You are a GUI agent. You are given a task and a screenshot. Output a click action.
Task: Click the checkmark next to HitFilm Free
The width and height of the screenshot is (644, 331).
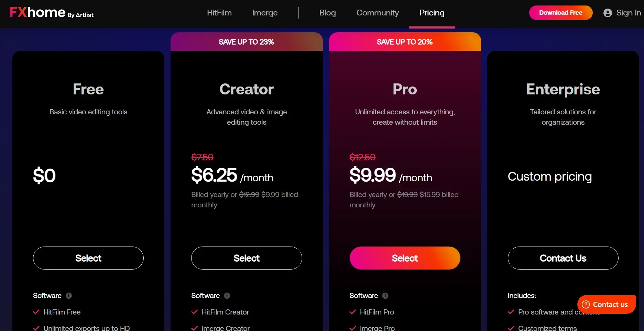click(36, 312)
